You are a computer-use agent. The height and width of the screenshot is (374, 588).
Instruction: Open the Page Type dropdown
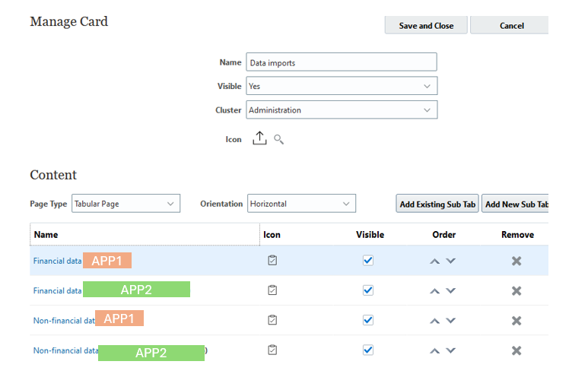tap(126, 204)
